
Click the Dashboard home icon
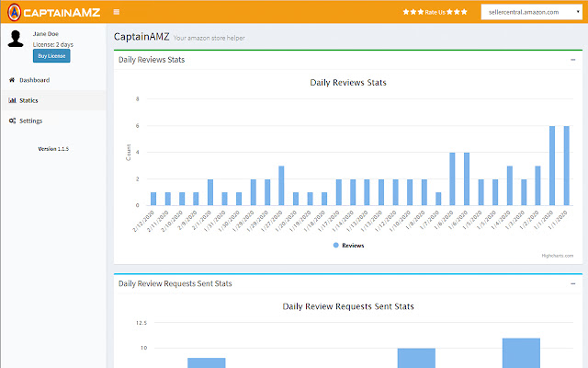(x=11, y=80)
